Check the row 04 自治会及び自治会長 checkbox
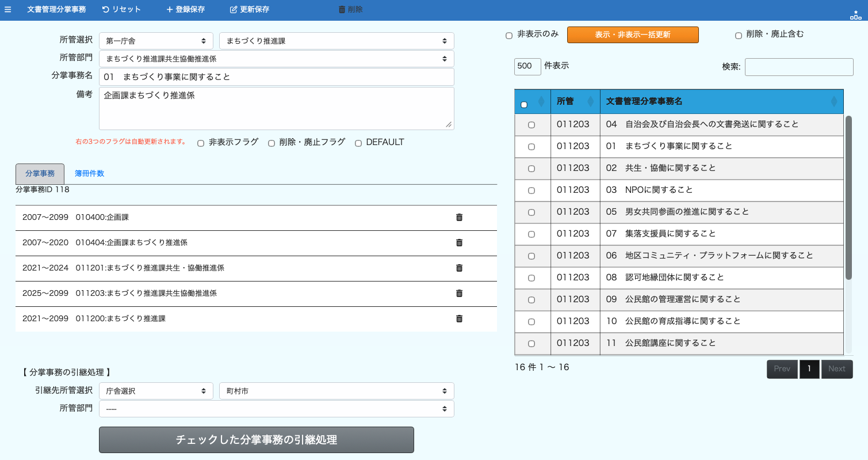 pos(531,125)
